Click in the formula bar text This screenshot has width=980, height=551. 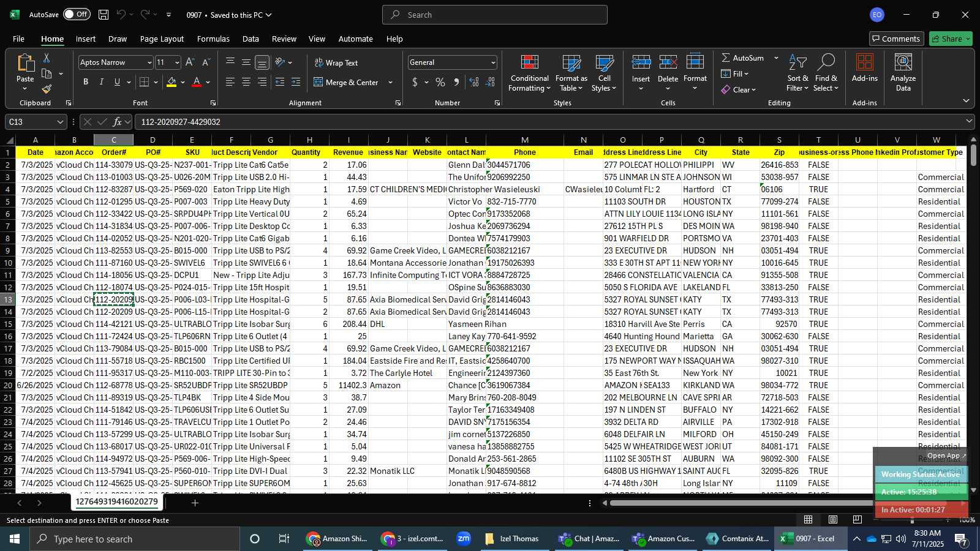(181, 122)
